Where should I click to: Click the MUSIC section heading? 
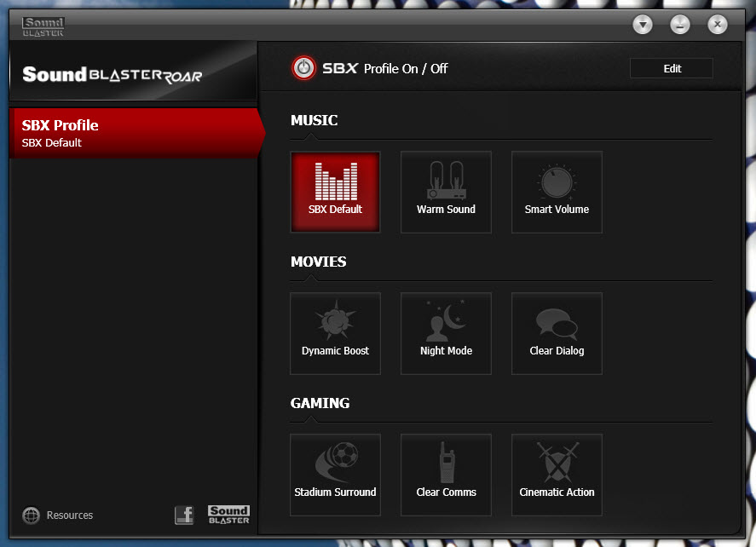(x=314, y=120)
